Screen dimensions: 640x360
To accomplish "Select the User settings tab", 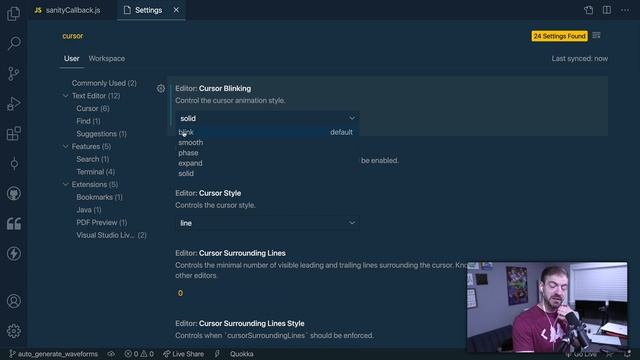I will (x=71, y=59).
